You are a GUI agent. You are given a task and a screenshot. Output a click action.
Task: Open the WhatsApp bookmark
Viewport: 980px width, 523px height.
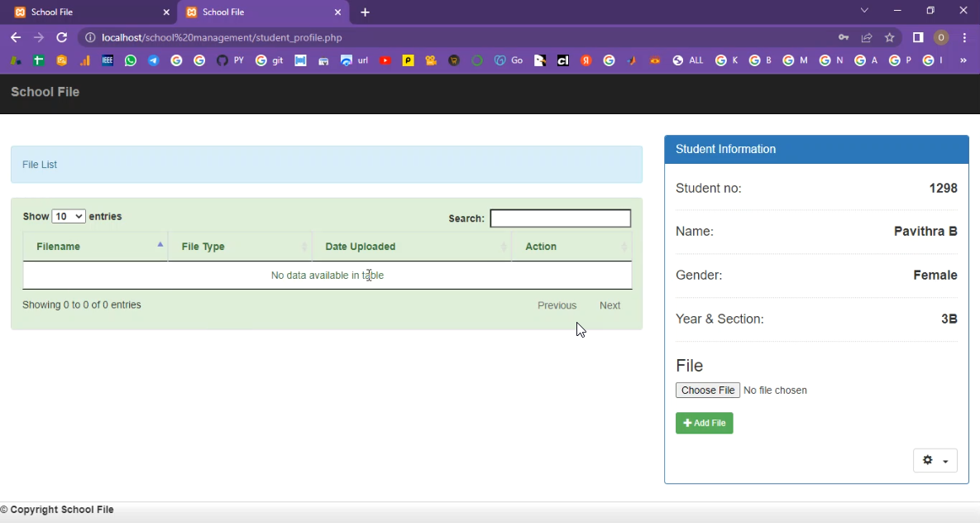click(x=131, y=60)
